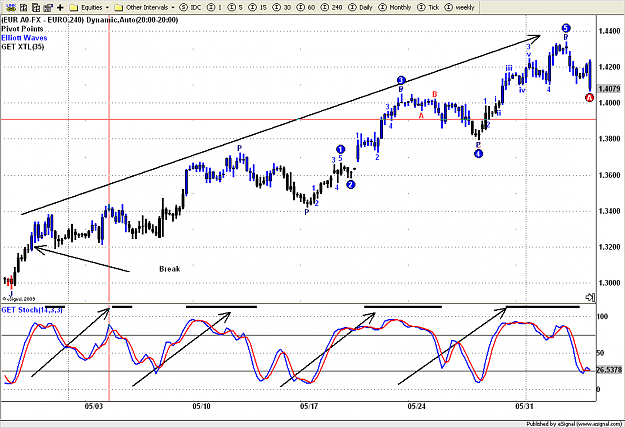Switch to 30 minute interval
The height and width of the screenshot is (428, 625).
pos(282,7)
